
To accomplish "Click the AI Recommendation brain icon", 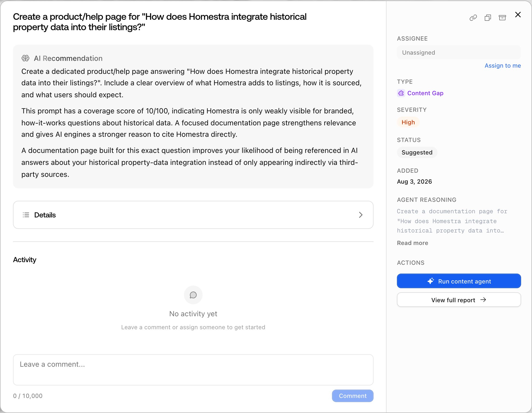I will (25, 58).
